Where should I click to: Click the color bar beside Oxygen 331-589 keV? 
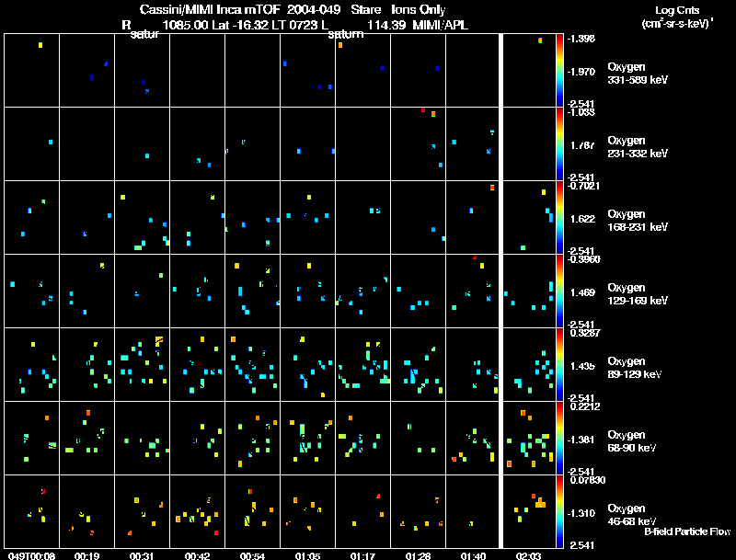click(x=559, y=71)
